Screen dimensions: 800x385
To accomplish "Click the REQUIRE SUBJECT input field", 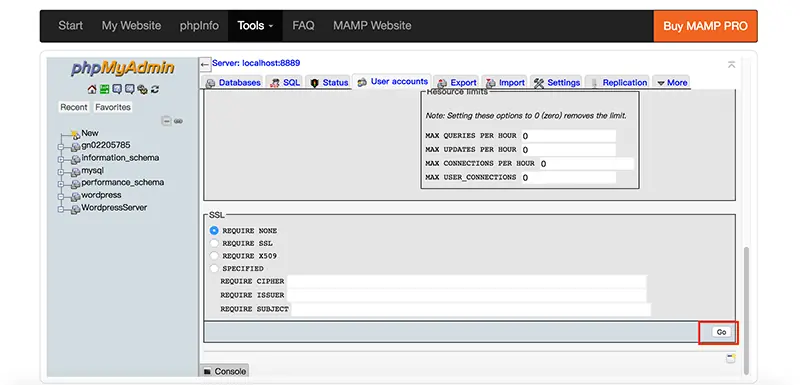I will [x=471, y=309].
